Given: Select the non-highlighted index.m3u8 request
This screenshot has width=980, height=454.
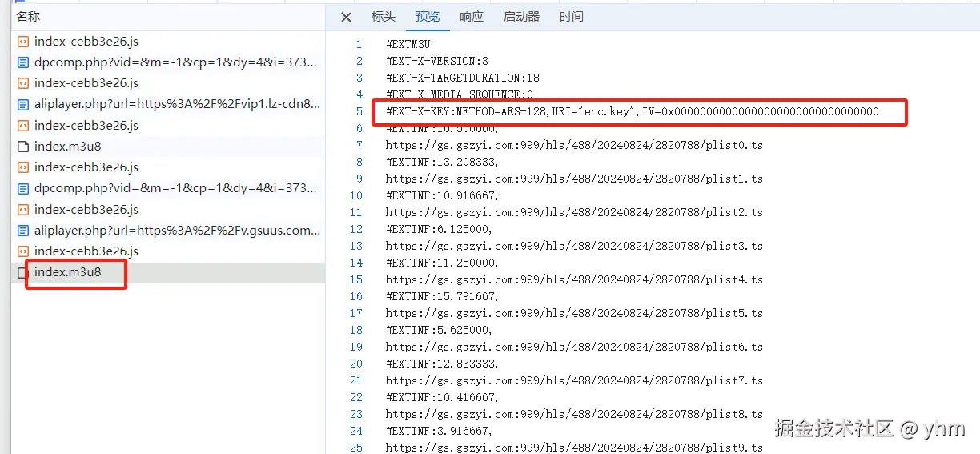Looking at the screenshot, I should click(168, 147).
